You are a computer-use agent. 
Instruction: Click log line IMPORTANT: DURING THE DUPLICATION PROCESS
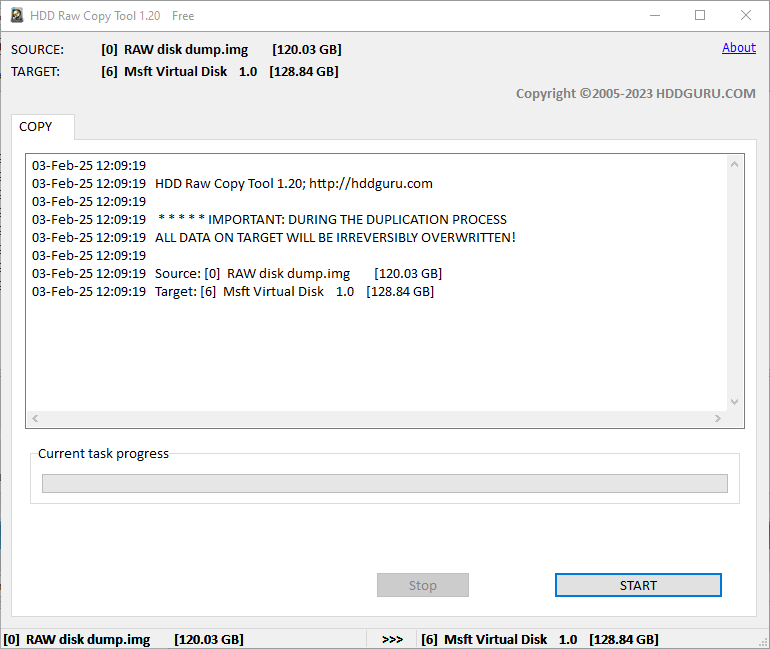click(269, 219)
